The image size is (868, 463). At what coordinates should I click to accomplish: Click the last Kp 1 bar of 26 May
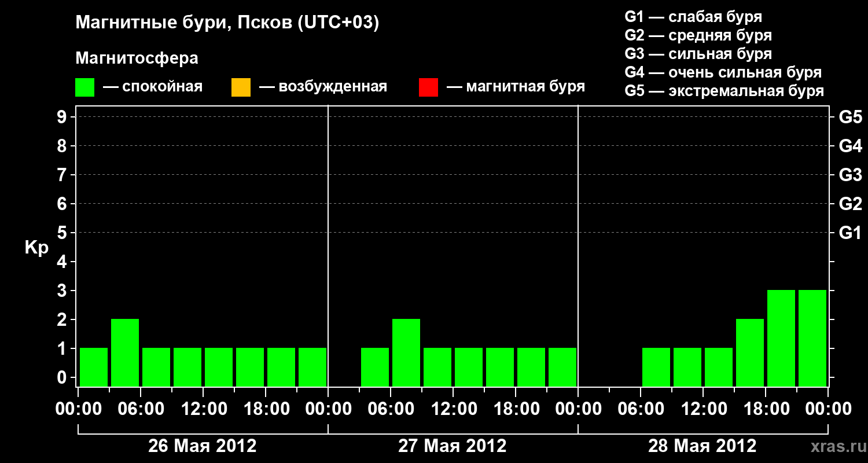coord(312,367)
